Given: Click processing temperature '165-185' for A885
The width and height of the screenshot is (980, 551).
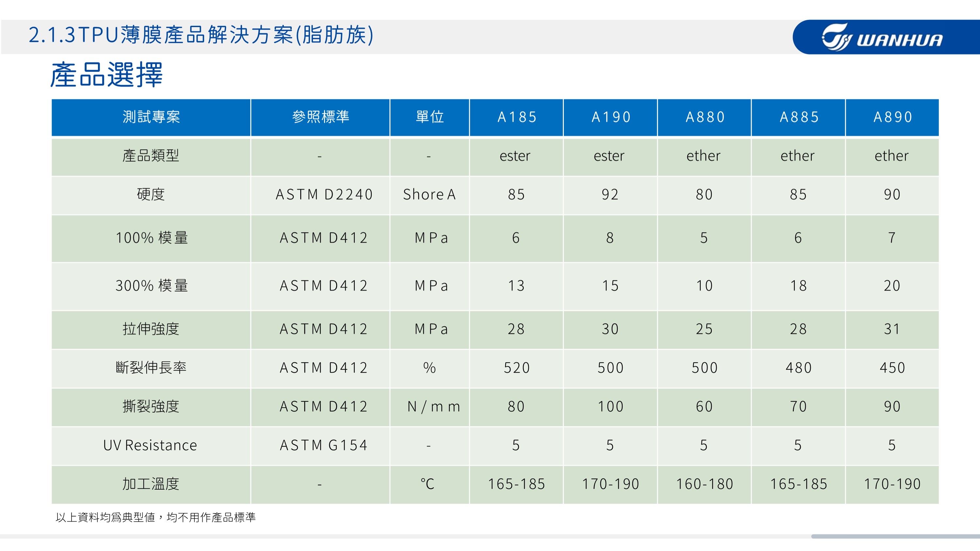Looking at the screenshot, I should tap(798, 484).
